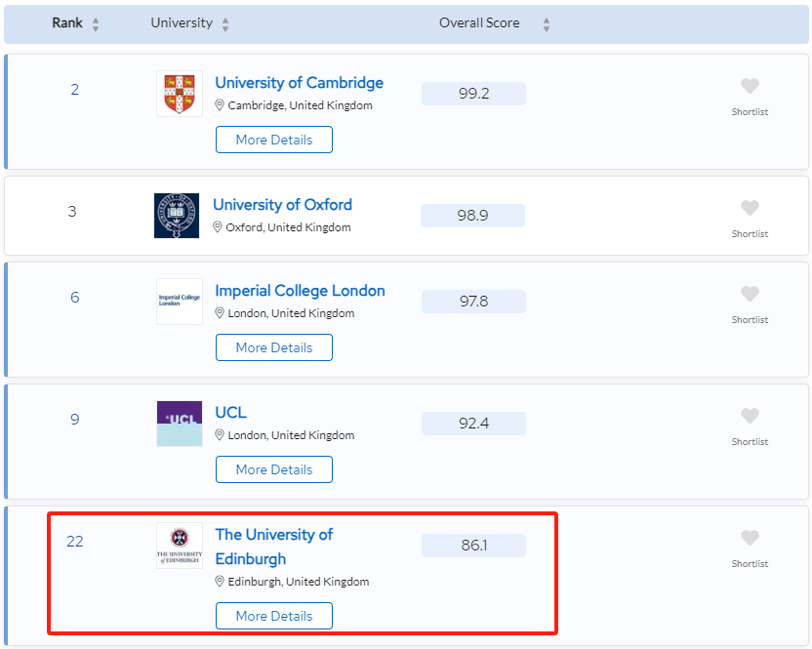This screenshot has height=649, width=812.
Task: Shortlist Imperial College London with heart icon
Action: [x=750, y=294]
